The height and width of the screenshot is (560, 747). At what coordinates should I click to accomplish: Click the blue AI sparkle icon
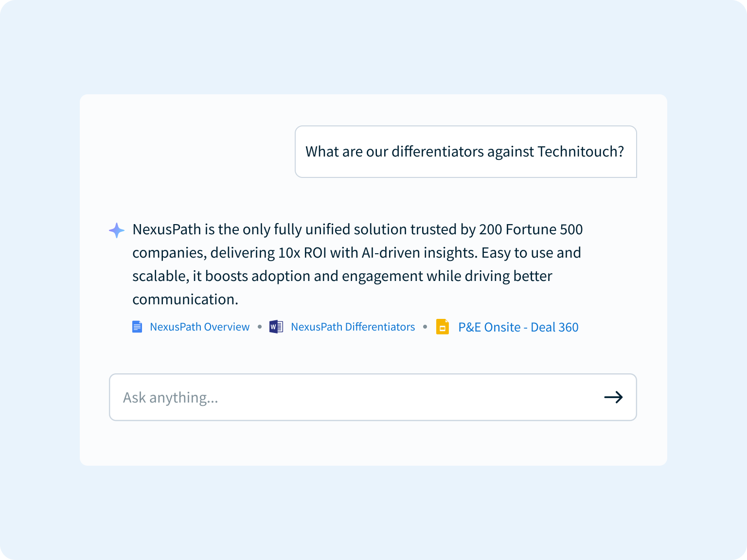117,230
